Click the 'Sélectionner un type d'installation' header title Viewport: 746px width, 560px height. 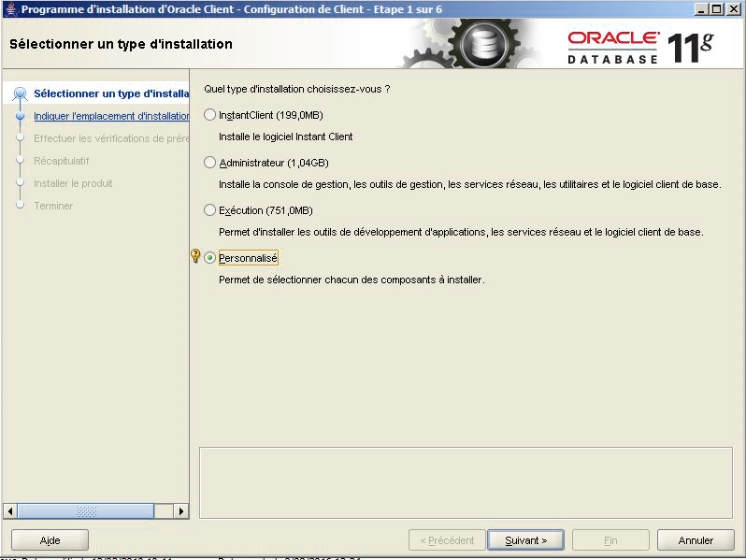(121, 44)
